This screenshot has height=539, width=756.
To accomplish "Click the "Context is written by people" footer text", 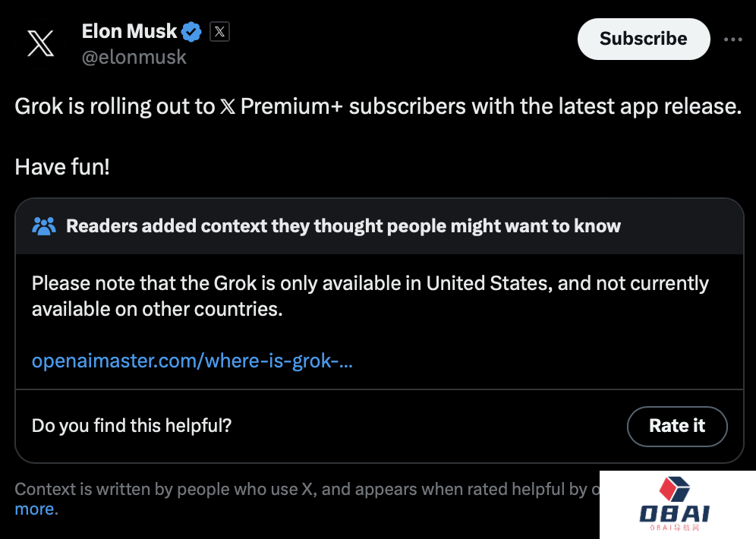I will pos(304,490).
